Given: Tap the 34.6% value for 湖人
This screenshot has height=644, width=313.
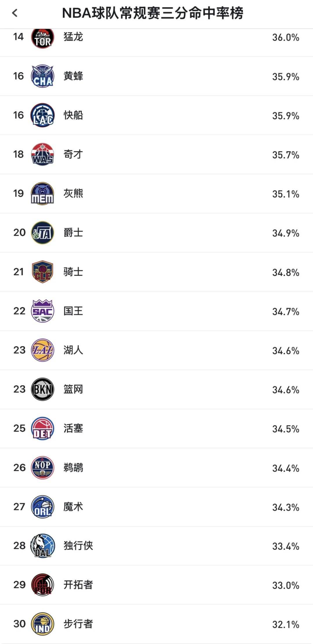Looking at the screenshot, I should 285,351.
